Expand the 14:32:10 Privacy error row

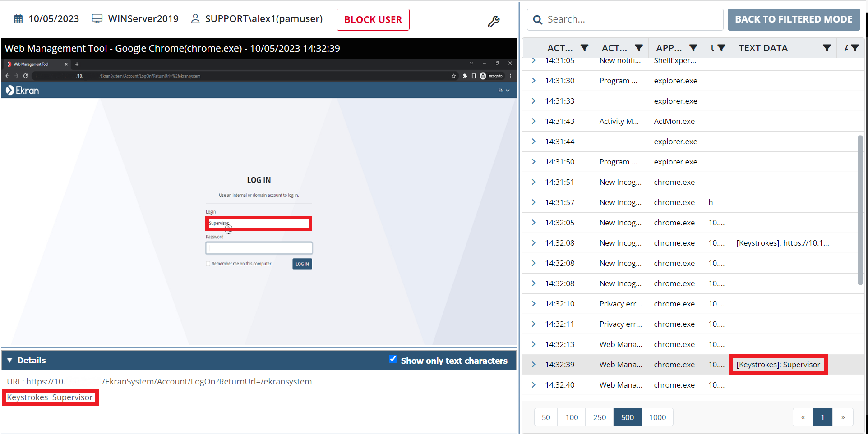tap(534, 304)
